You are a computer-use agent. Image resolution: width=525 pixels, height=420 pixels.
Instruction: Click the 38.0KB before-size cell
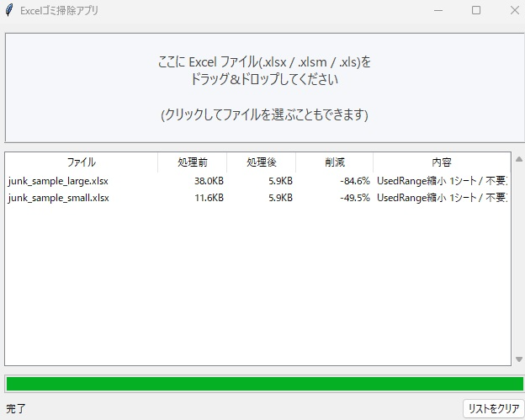click(209, 181)
